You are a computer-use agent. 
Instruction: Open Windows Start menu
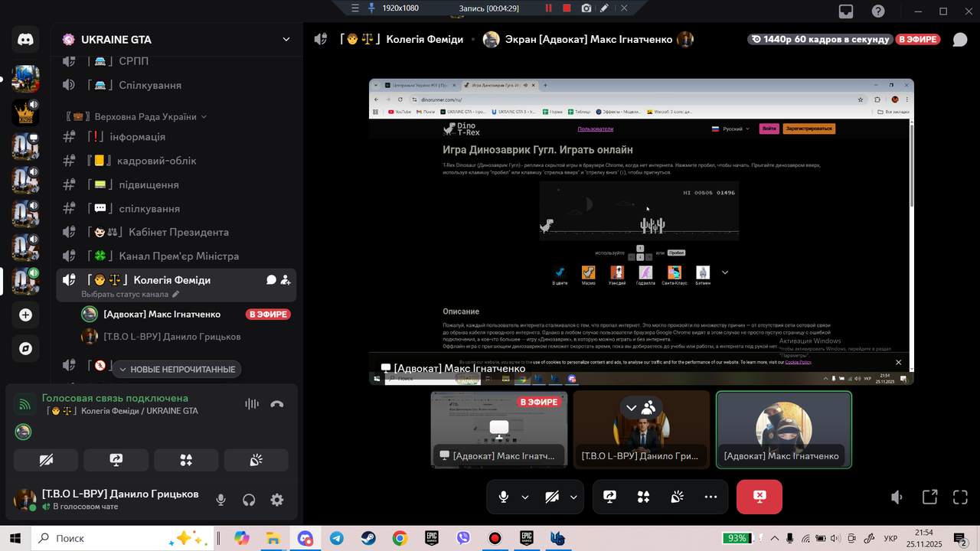click(x=15, y=539)
